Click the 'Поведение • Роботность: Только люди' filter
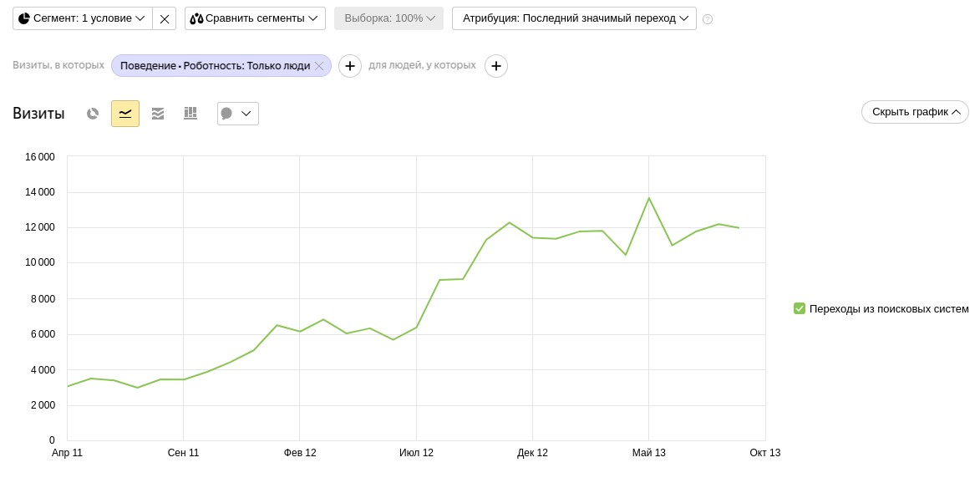The width and height of the screenshot is (980, 493). (x=215, y=66)
